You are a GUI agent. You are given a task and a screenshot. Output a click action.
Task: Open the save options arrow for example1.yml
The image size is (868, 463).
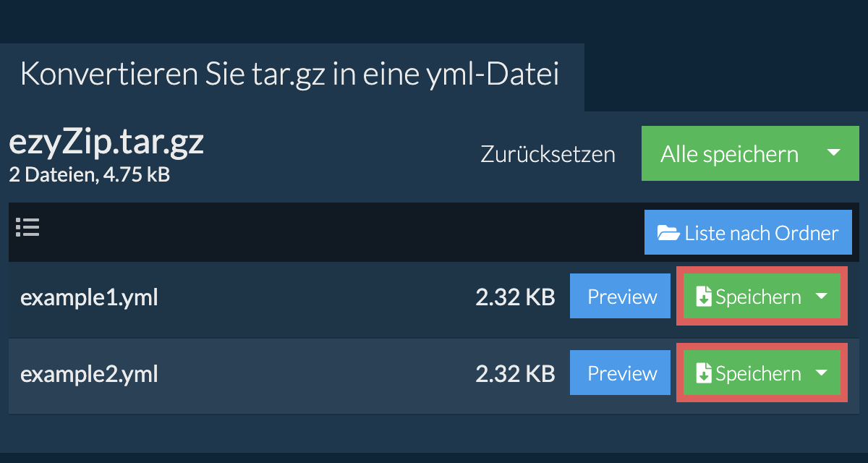[821, 297]
